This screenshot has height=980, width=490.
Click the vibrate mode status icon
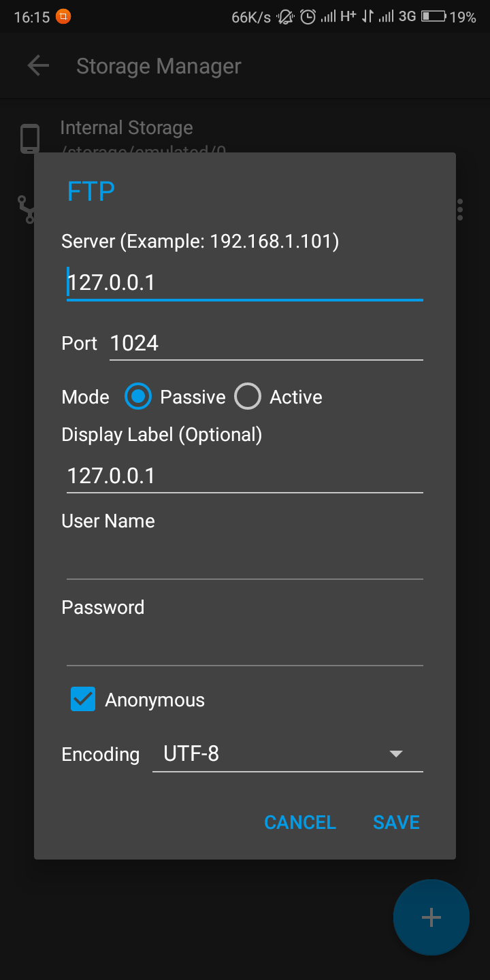click(284, 16)
